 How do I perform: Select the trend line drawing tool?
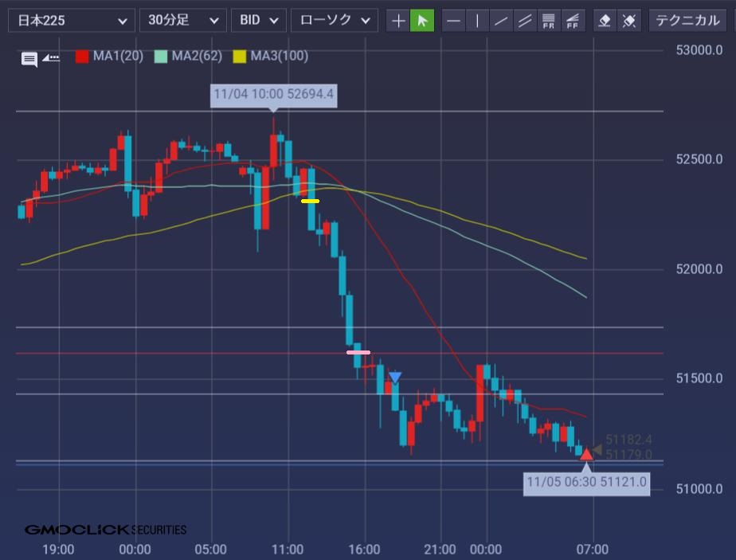point(500,20)
